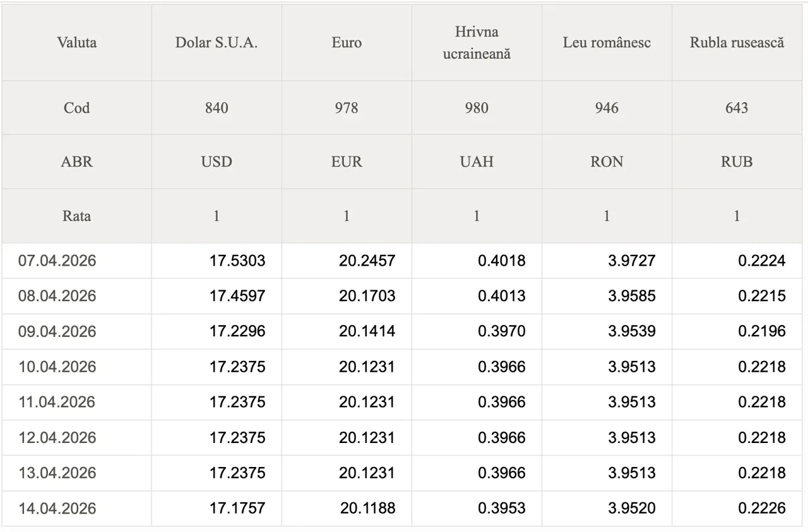This screenshot has height=532, width=808.
Task: Click the UAH abbreviation cell
Action: pos(477,162)
